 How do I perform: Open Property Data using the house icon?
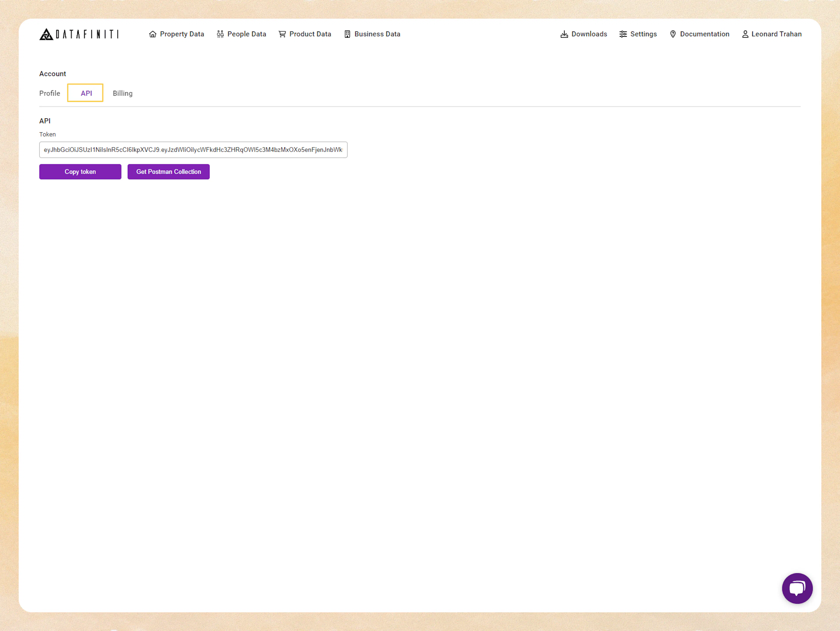(153, 34)
